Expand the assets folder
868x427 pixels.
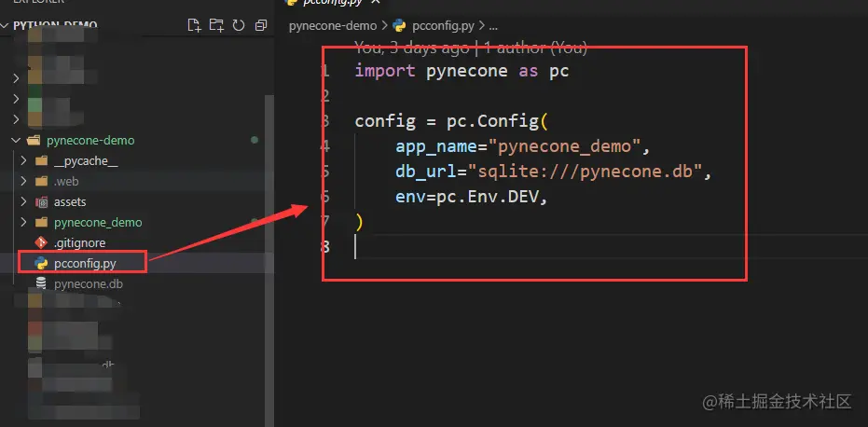(x=23, y=201)
